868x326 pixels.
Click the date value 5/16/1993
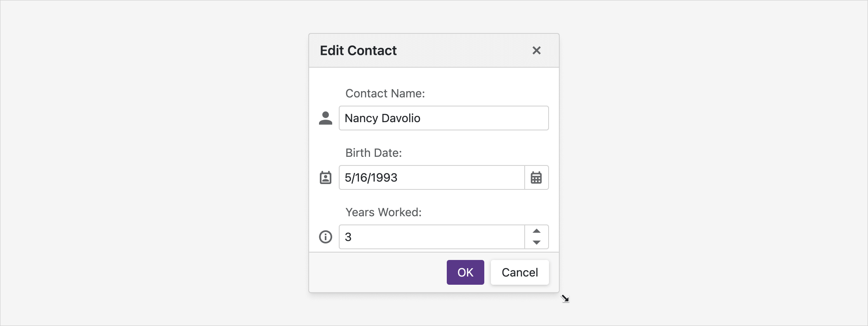point(371,177)
